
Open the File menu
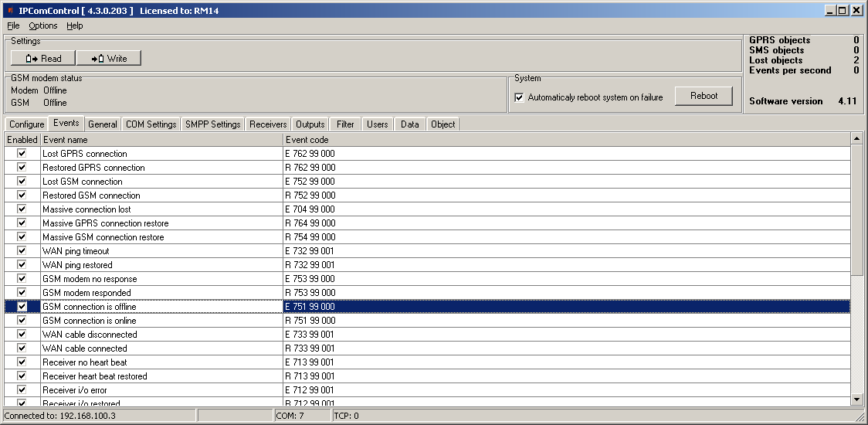click(13, 25)
